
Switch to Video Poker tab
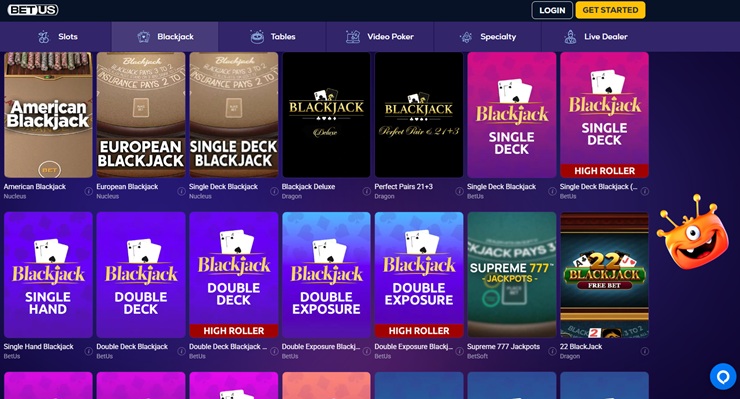(380, 36)
